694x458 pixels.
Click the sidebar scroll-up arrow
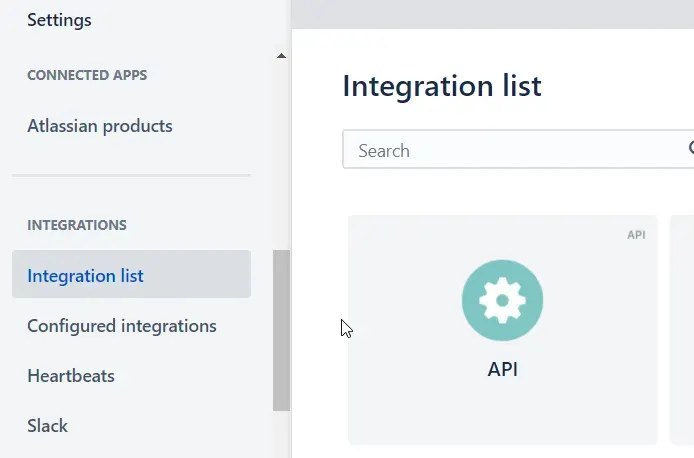pyautogui.click(x=281, y=56)
